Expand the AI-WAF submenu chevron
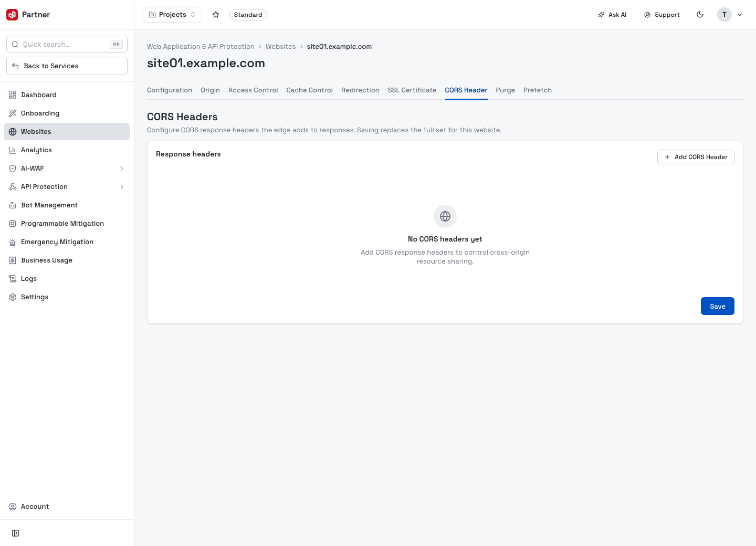Viewport: 756px width, 546px height. 122,169
